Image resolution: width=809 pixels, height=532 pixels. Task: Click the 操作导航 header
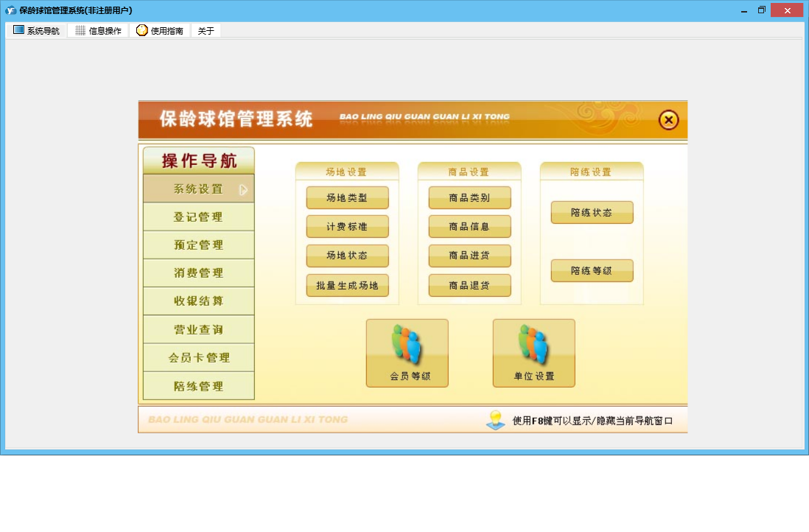coord(199,161)
